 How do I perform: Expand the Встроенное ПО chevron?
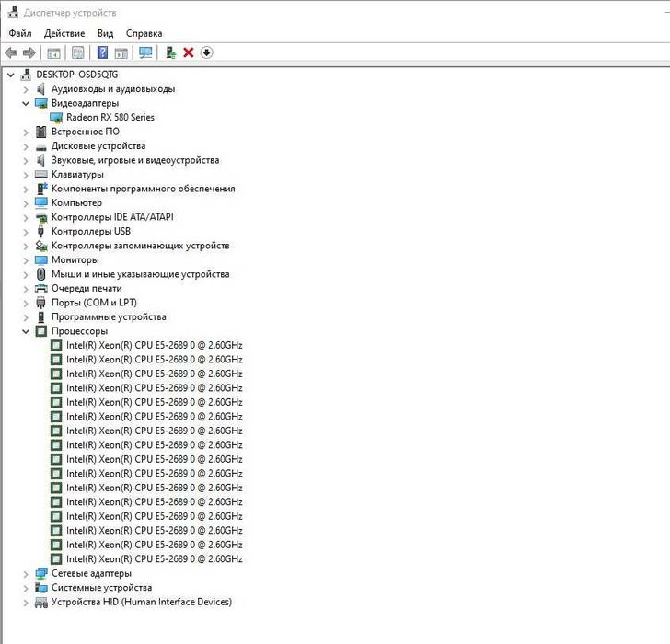[26, 132]
